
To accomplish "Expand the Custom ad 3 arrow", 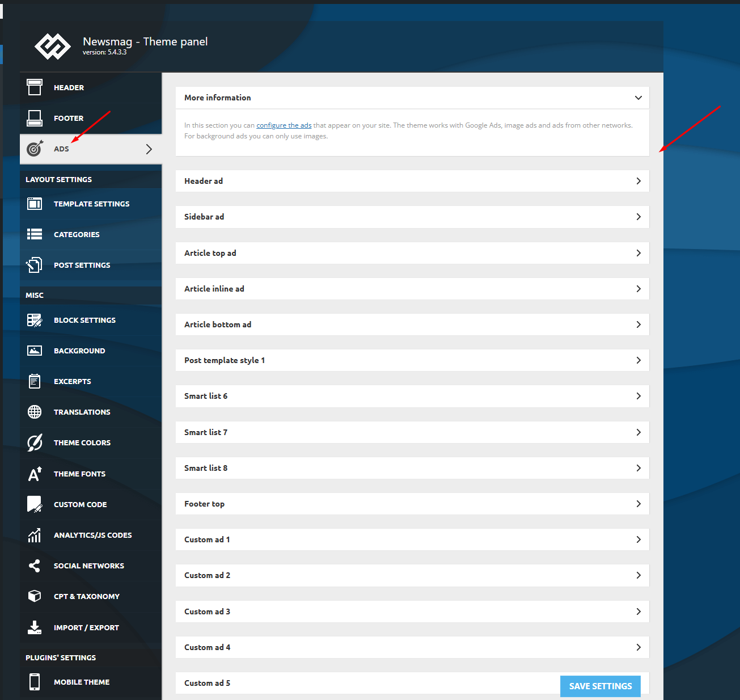I will point(638,612).
